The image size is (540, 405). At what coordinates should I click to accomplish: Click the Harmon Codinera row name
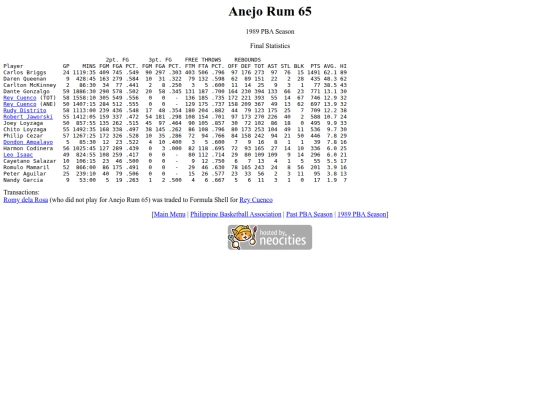(x=28, y=148)
